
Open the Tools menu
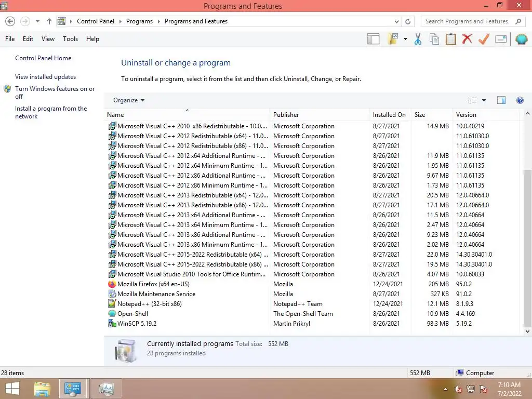(x=70, y=39)
